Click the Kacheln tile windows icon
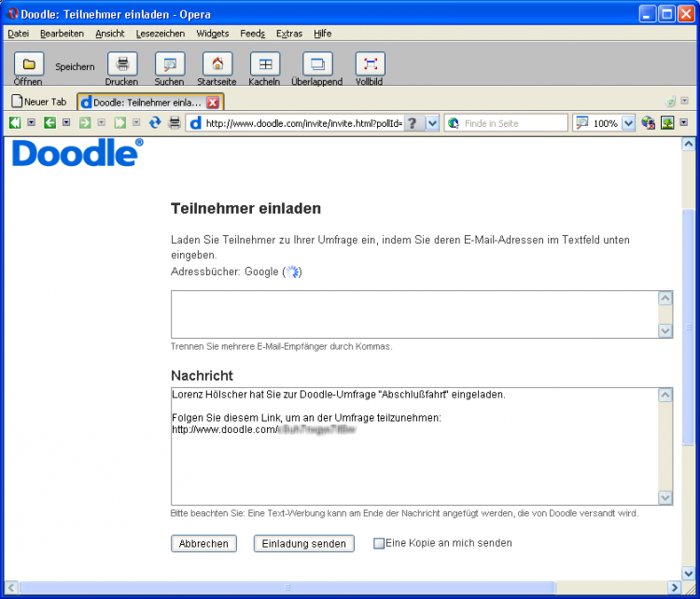Image resolution: width=700 pixels, height=599 pixels. tap(265, 64)
